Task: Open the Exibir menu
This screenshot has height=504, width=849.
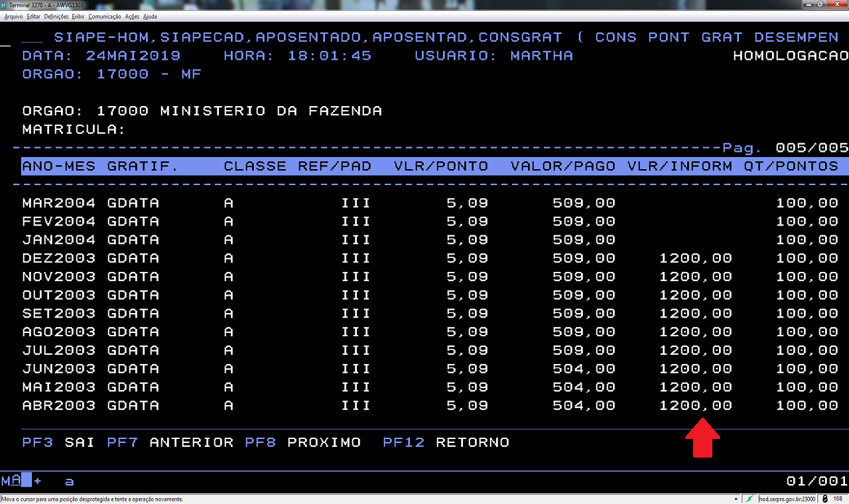Action: (78, 16)
